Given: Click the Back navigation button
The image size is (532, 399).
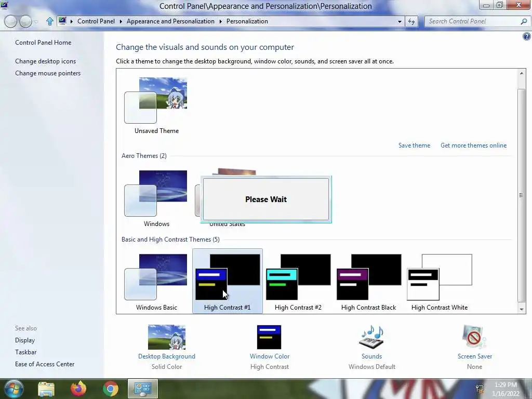Looking at the screenshot, I should (x=10, y=21).
